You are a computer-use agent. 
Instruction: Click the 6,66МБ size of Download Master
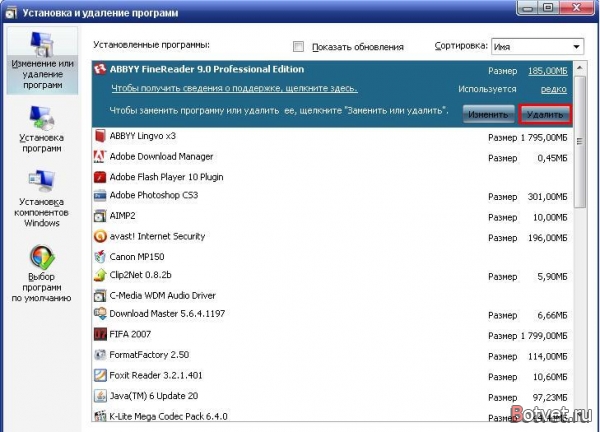tap(552, 315)
